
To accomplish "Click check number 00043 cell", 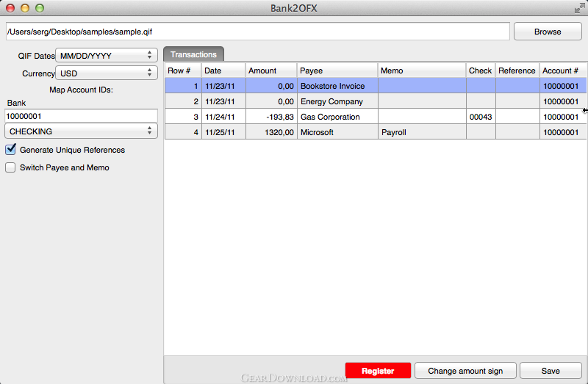I will click(x=481, y=117).
